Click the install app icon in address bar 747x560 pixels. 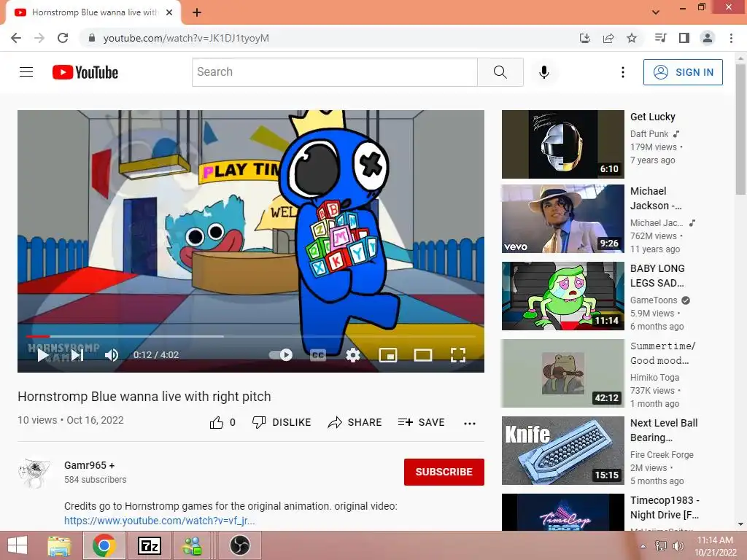pyautogui.click(x=585, y=38)
